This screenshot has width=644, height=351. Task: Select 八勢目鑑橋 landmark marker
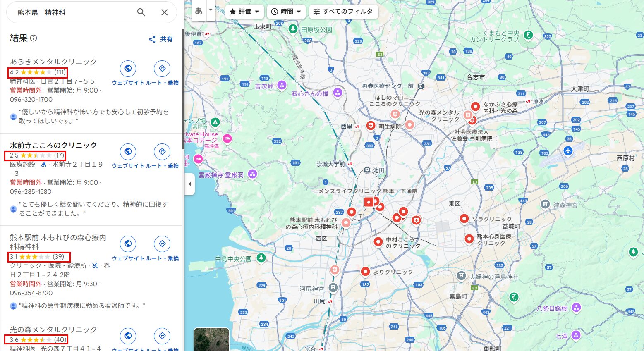[576, 308]
